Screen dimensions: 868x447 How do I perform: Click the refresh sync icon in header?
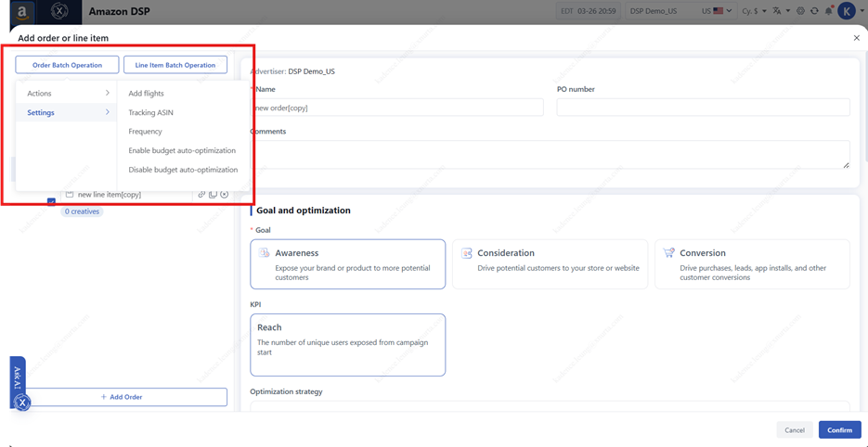coord(814,10)
